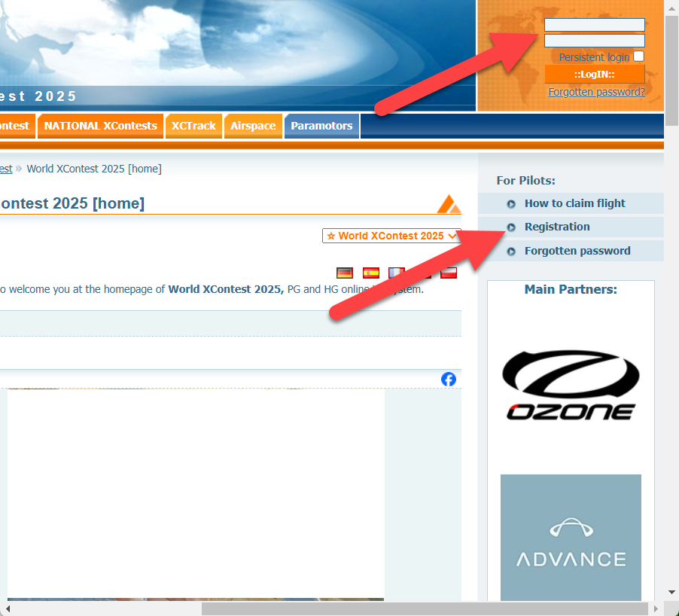Switch language via the German flag

[345, 273]
